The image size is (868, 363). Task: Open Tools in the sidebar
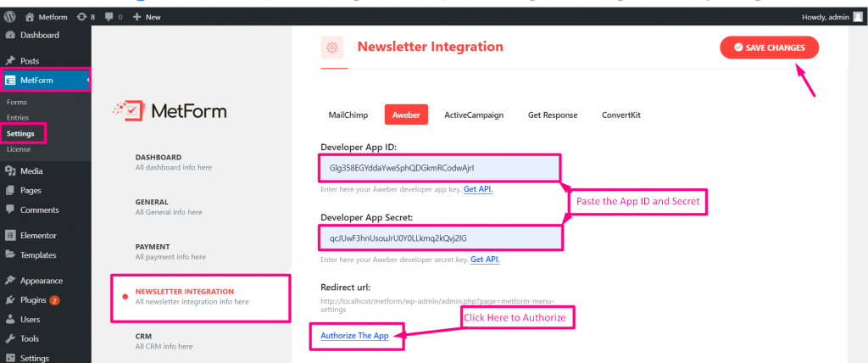point(30,338)
